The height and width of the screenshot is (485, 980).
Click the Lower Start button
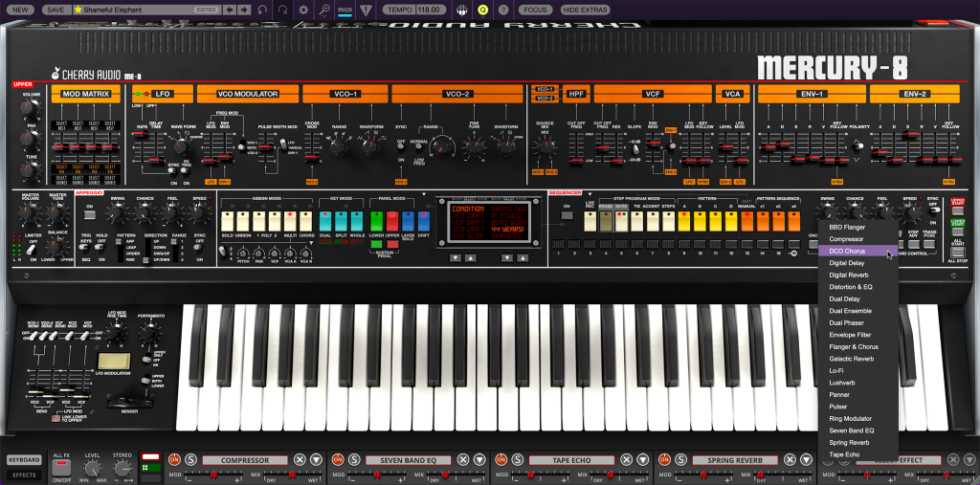[x=957, y=231]
